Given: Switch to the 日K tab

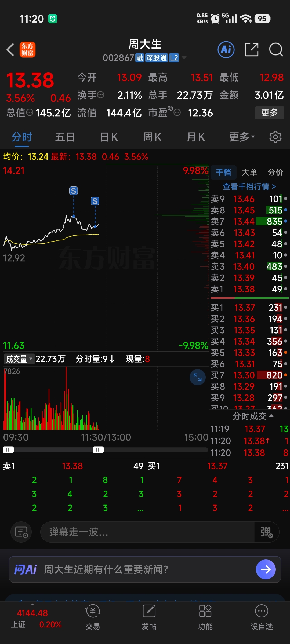Looking at the screenshot, I should tap(109, 137).
